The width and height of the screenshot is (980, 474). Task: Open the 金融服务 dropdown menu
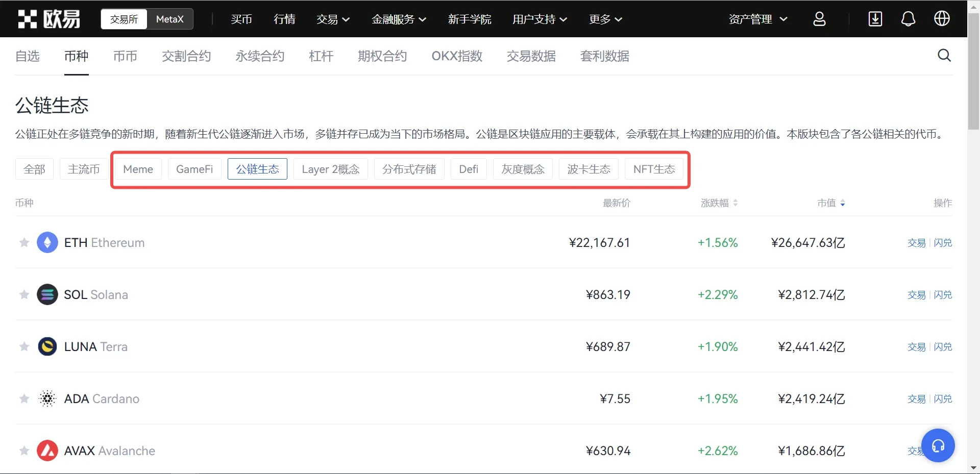[399, 19]
